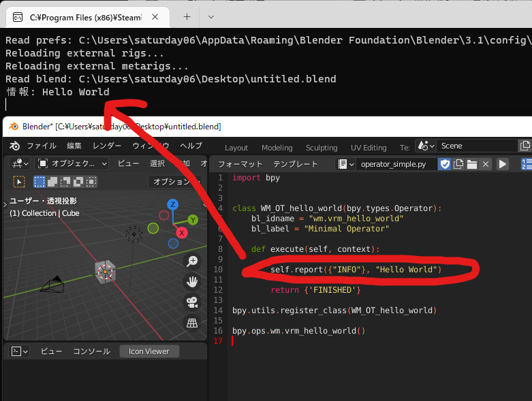Image resolution: width=532 pixels, height=401 pixels.
Task: Switch to the Layout workspace tab
Action: click(x=236, y=148)
